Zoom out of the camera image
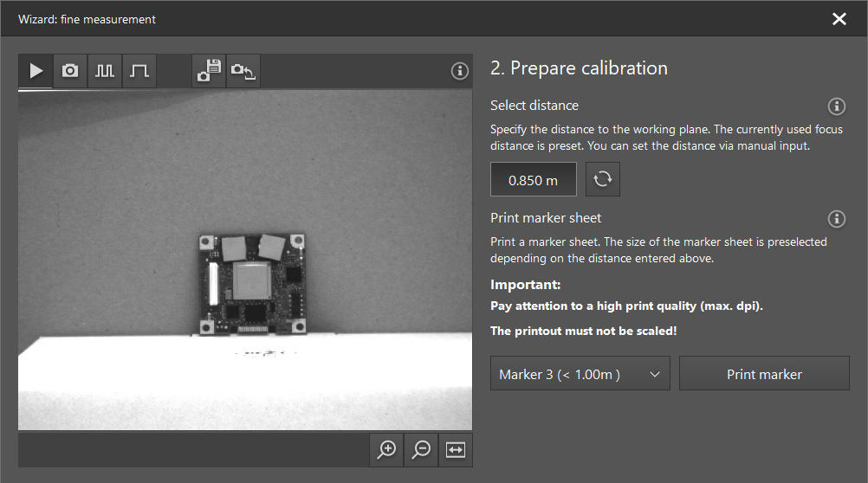The image size is (868, 483). [422, 449]
